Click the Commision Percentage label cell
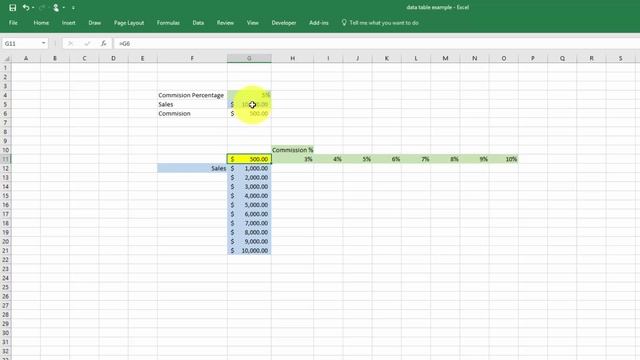640x360 pixels. click(192, 95)
